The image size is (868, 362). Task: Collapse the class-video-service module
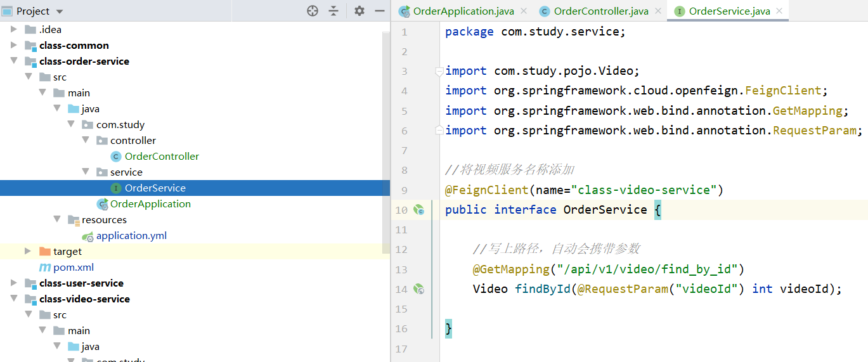(x=14, y=299)
